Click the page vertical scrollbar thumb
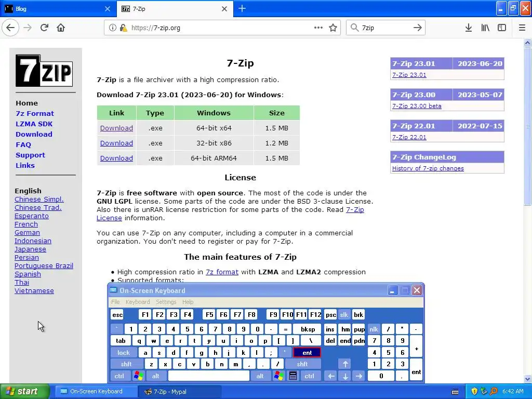The height and width of the screenshot is (399, 532). coord(527,127)
